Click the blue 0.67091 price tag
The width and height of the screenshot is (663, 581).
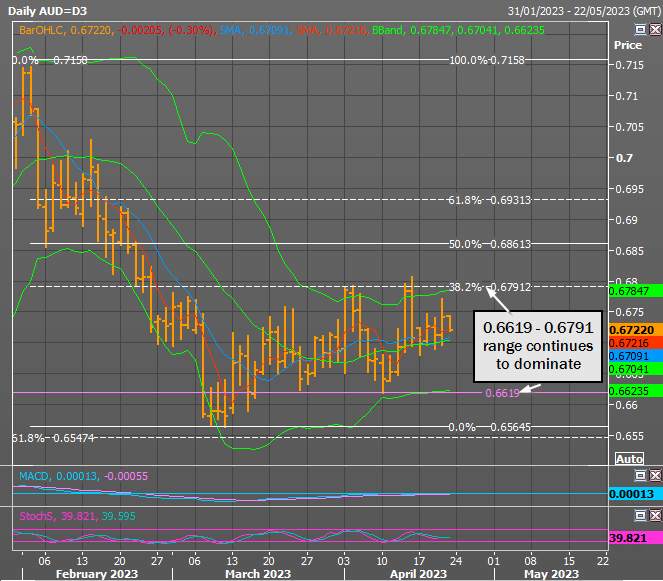click(636, 356)
